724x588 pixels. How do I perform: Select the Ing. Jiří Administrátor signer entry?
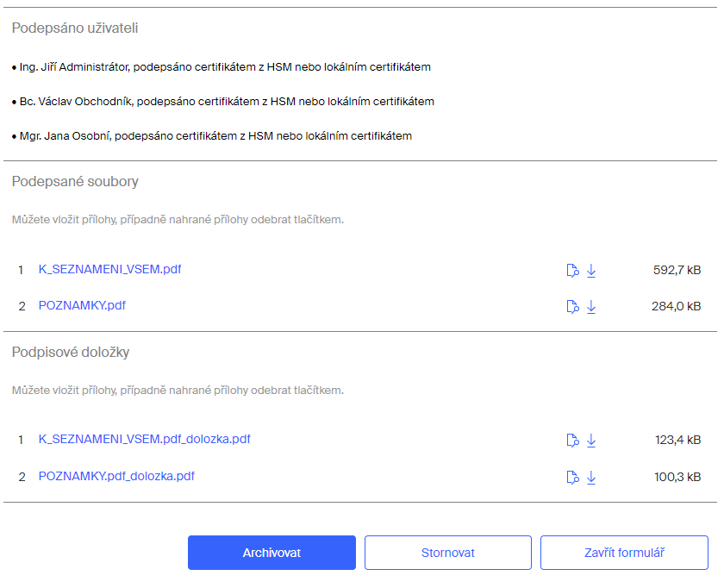[x=222, y=67]
